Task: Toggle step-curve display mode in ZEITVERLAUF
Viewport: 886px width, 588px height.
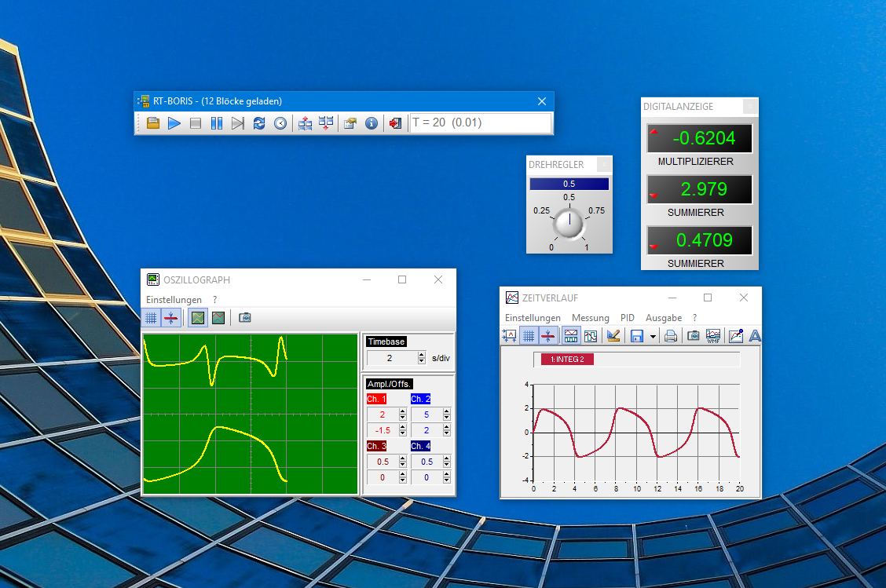Action: [591, 336]
